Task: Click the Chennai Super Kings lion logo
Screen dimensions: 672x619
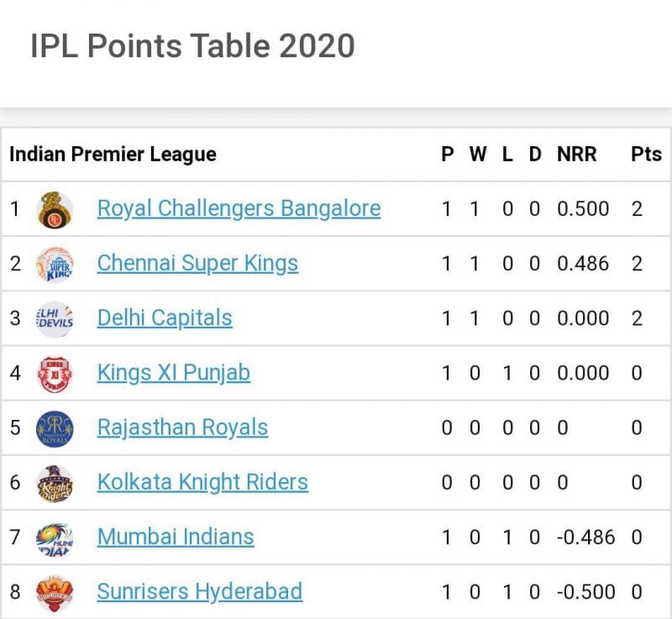Action: click(55, 263)
